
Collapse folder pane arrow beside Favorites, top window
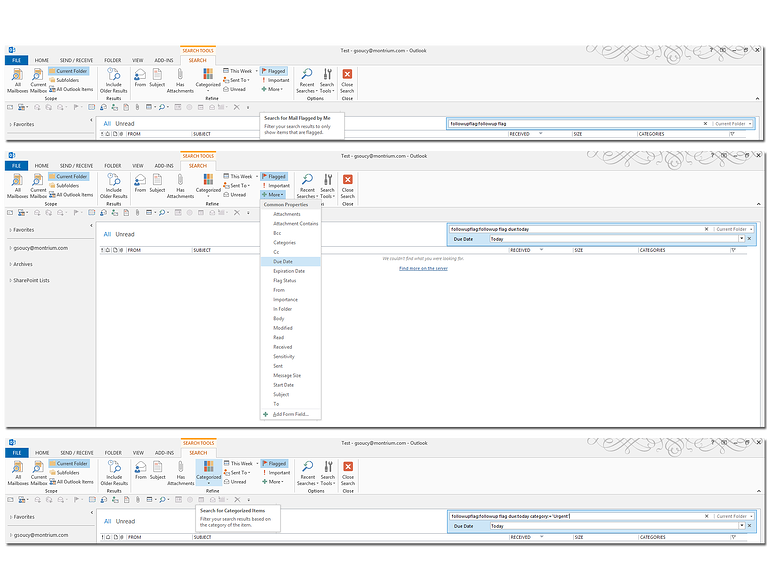(91, 120)
